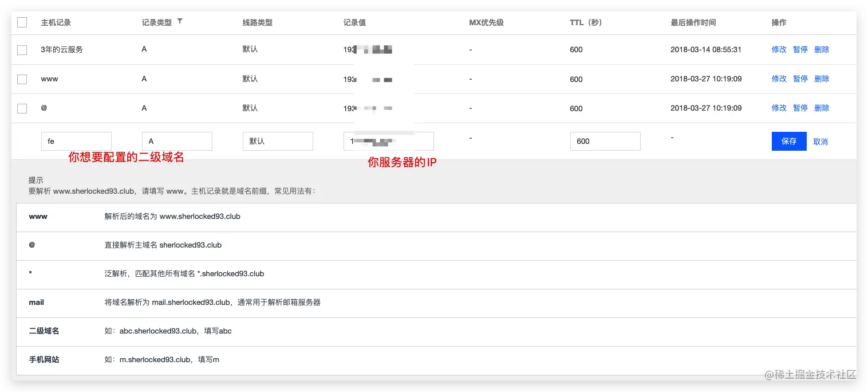Click the 手机网站 hint row label
This screenshot has width=868, height=392.
(x=44, y=359)
